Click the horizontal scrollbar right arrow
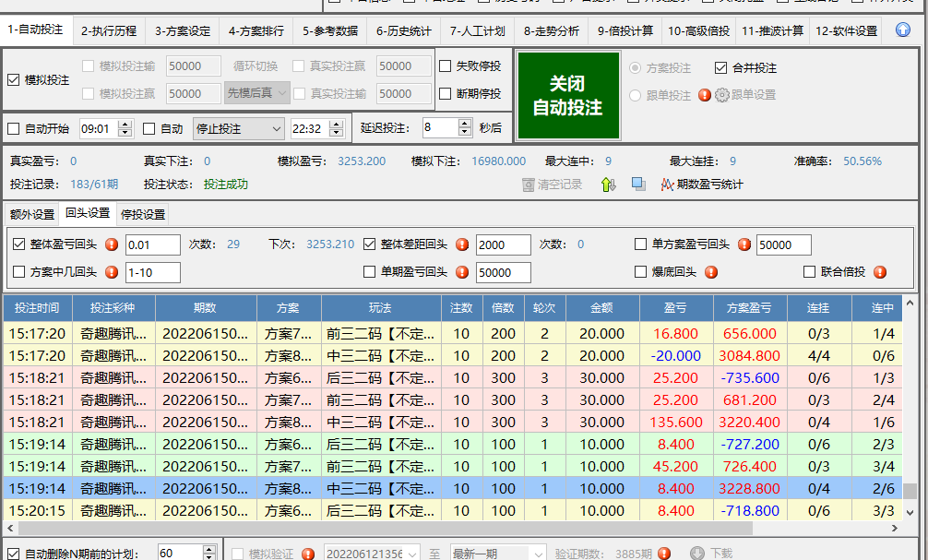 (894, 528)
